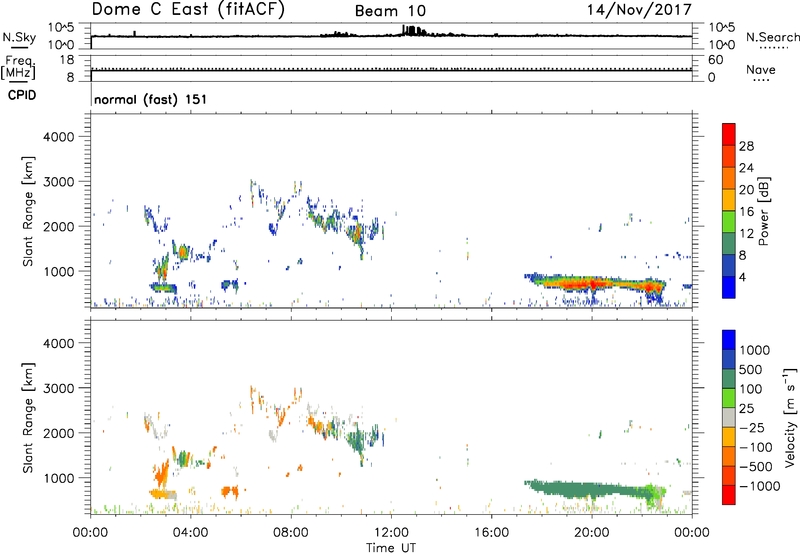Click the '20:00' time tick label
The height and width of the screenshot is (554, 800).
click(592, 533)
